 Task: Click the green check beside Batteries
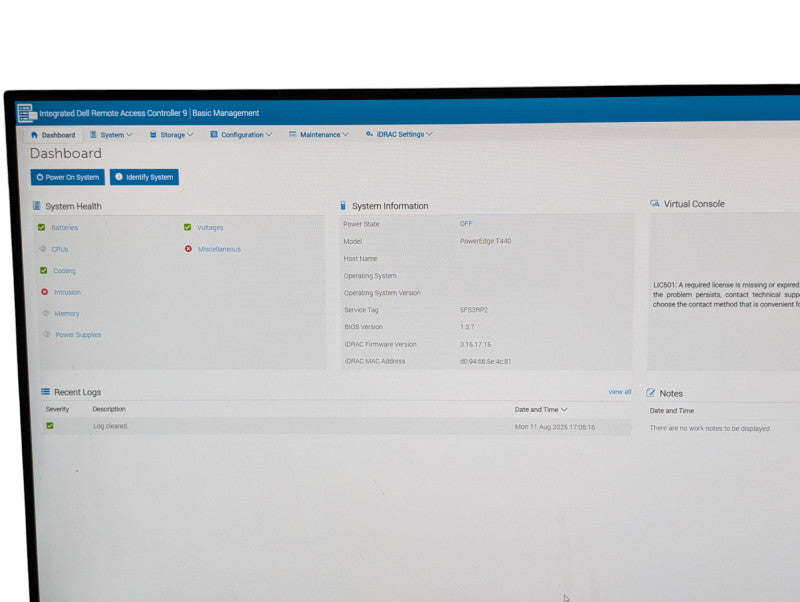point(41,227)
